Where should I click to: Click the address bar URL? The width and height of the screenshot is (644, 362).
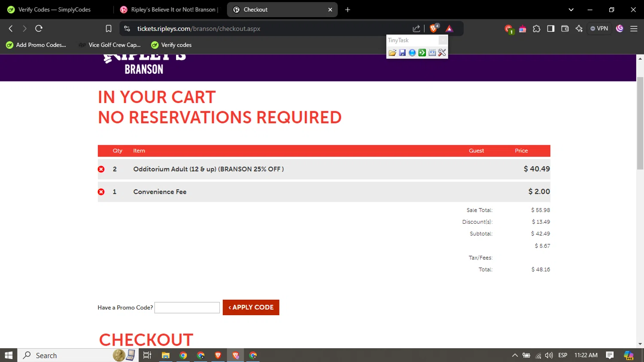199,29
